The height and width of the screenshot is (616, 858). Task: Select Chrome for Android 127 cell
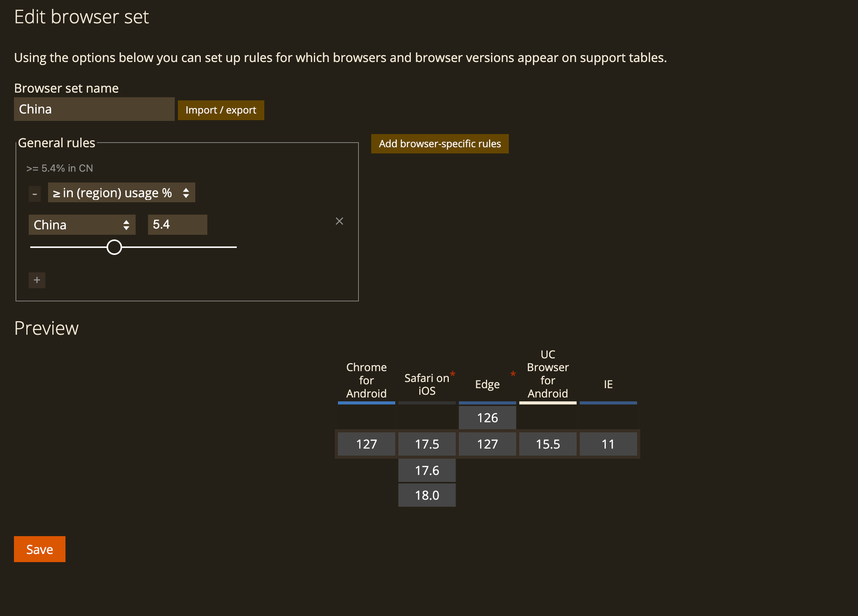click(366, 444)
